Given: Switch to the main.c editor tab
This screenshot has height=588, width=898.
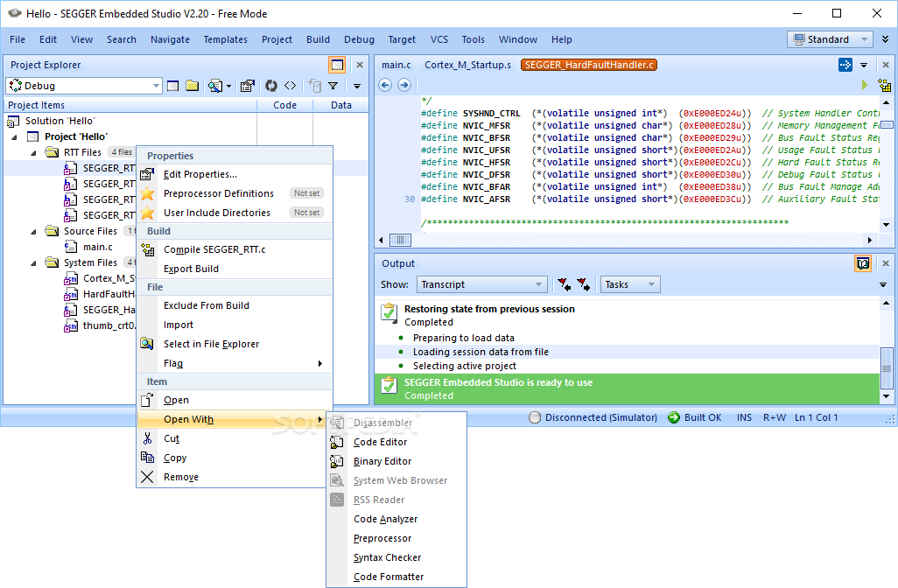Looking at the screenshot, I should pyautogui.click(x=396, y=65).
